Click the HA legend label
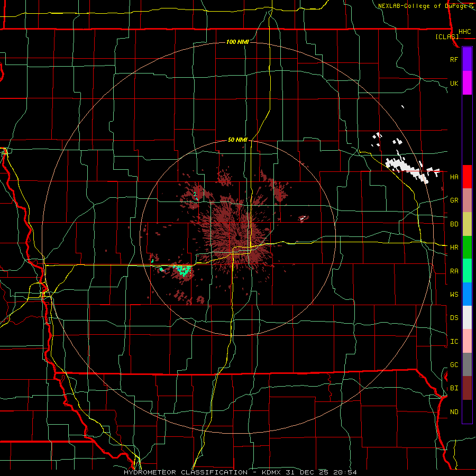The image size is (476, 476). pyautogui.click(x=454, y=177)
